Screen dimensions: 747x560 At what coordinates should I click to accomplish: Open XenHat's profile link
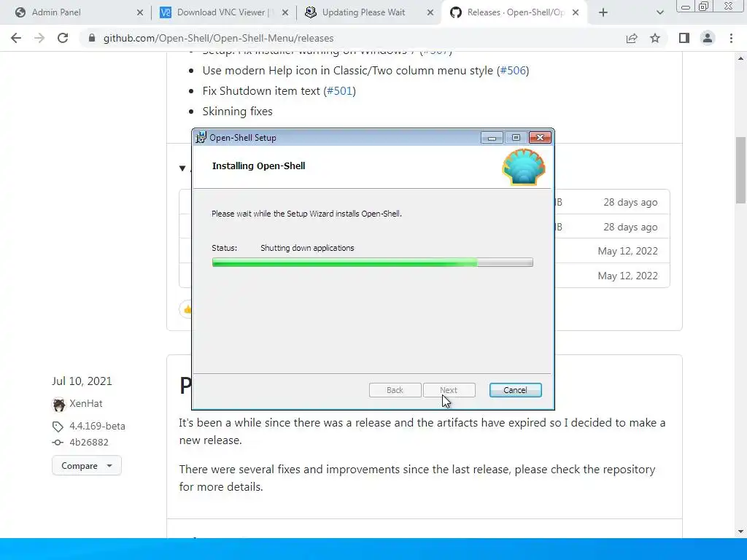86,404
